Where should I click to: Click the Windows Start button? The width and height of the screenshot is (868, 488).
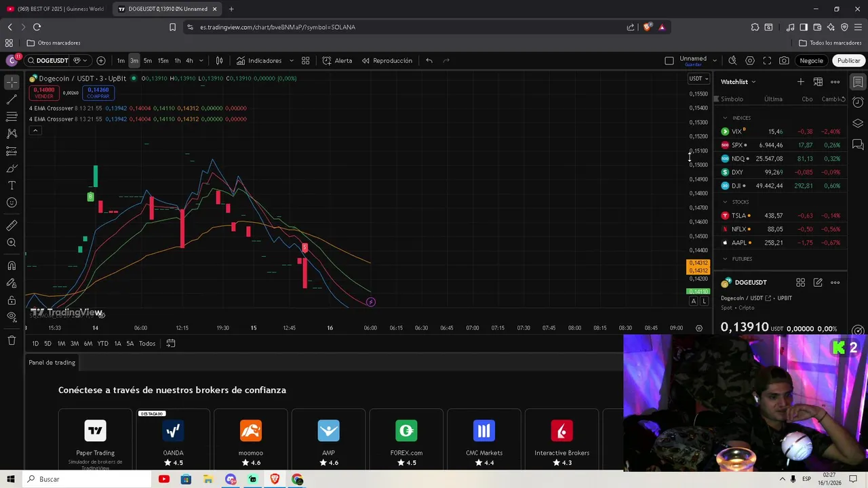click(x=11, y=479)
